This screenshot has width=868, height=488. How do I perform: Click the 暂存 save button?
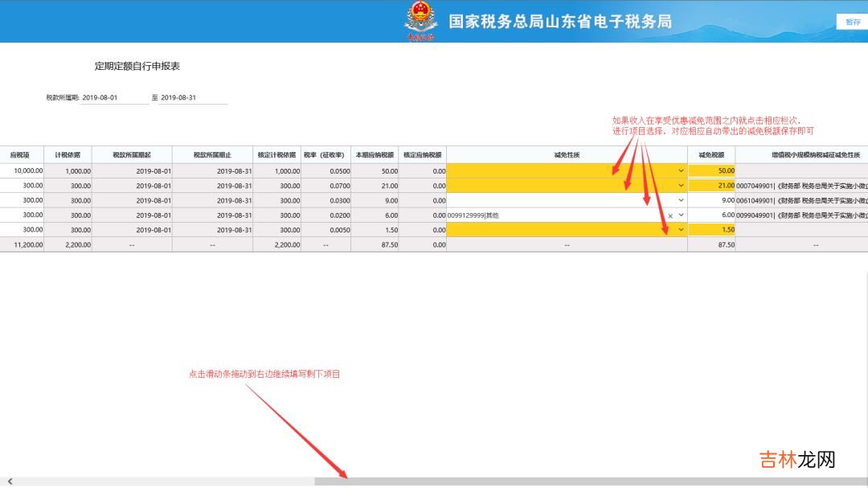[852, 22]
